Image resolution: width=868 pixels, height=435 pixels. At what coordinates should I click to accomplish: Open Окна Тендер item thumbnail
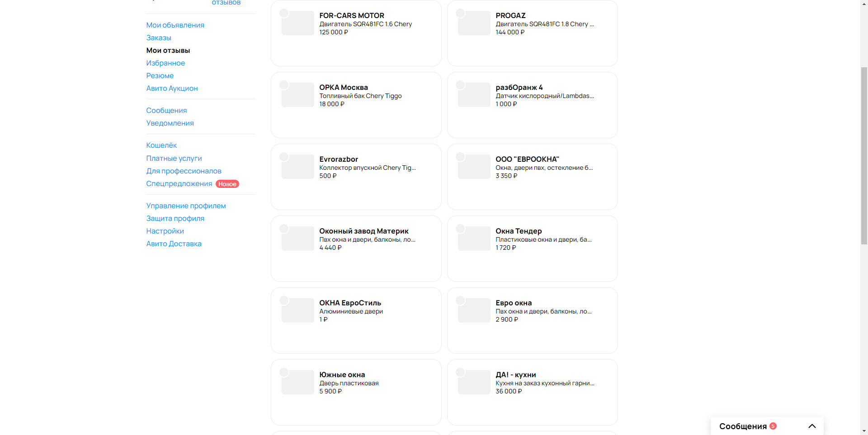474,239
